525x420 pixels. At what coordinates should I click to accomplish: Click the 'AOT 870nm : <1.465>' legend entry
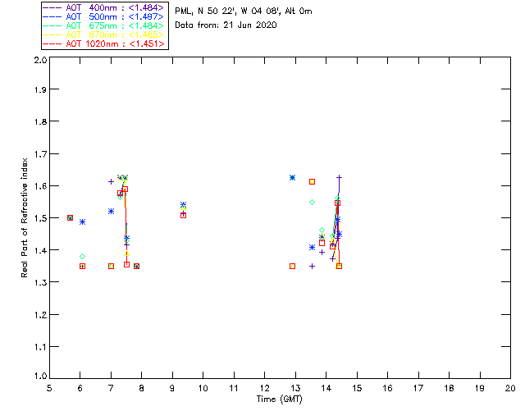[x=104, y=34]
